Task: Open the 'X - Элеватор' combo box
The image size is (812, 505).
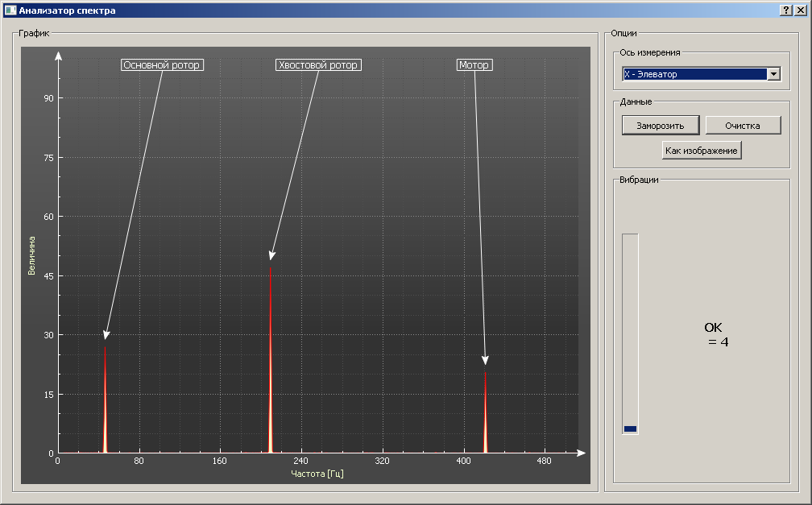Action: tap(694, 74)
